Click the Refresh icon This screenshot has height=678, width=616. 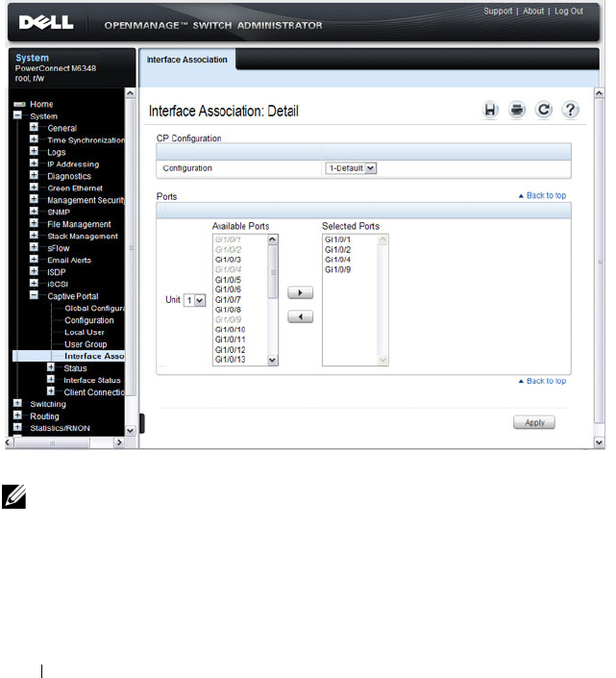(543, 110)
